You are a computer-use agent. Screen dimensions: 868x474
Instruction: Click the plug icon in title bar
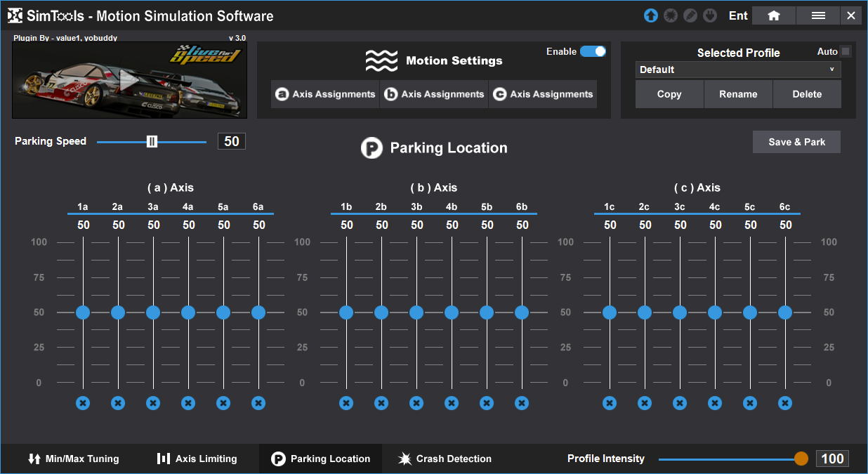click(x=710, y=15)
